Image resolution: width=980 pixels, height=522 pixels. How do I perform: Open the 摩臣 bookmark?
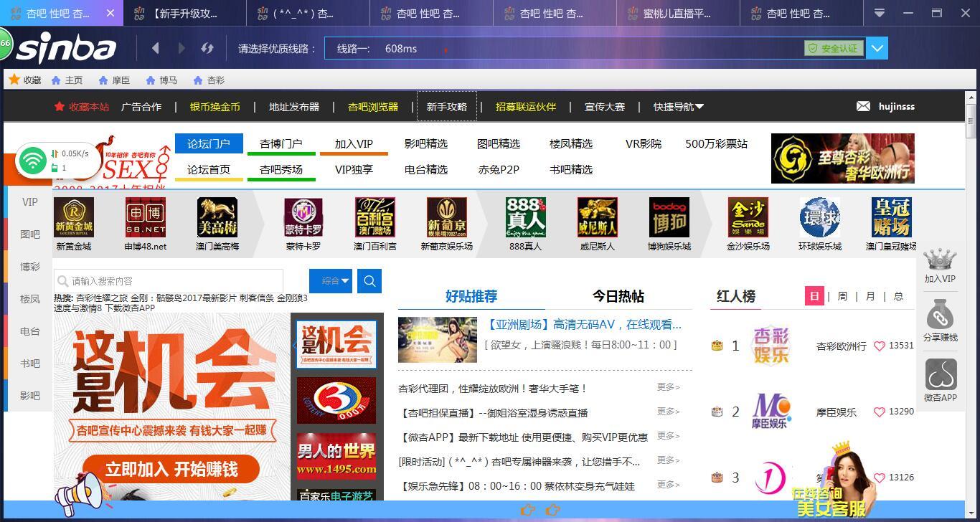(114, 80)
